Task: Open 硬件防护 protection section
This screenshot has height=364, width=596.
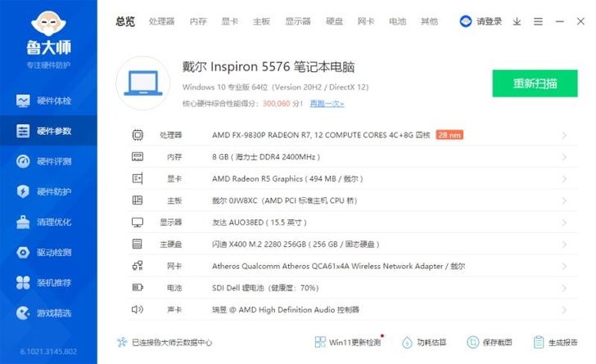Action: coord(48,191)
